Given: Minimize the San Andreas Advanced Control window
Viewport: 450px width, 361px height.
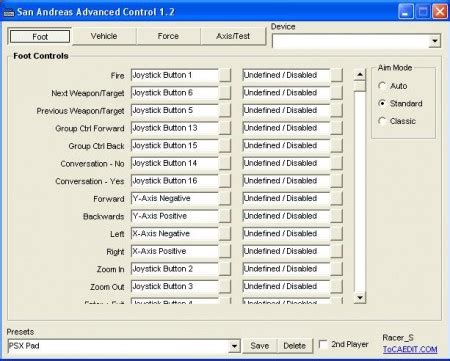Looking at the screenshot, I should [x=405, y=12].
